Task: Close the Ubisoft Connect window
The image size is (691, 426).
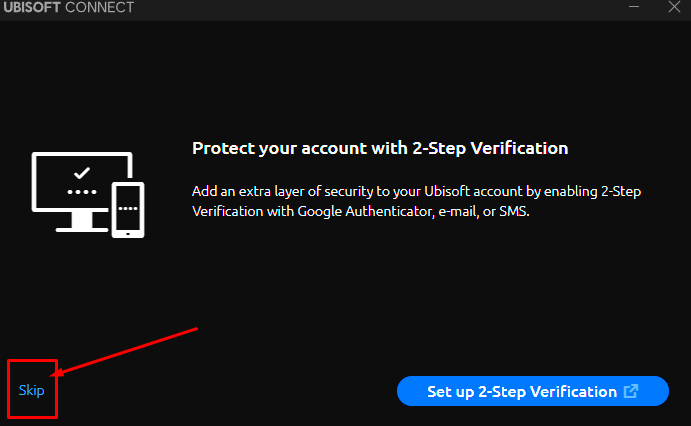Action: [674, 7]
